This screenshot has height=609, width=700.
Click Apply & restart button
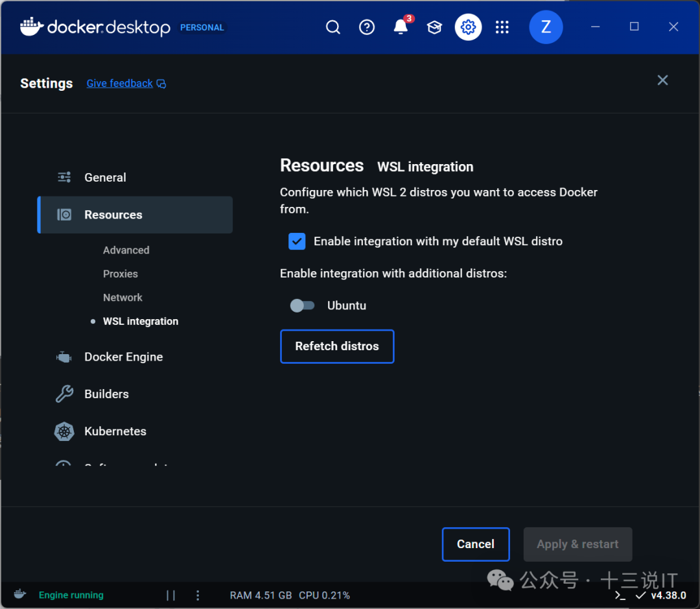pos(577,544)
